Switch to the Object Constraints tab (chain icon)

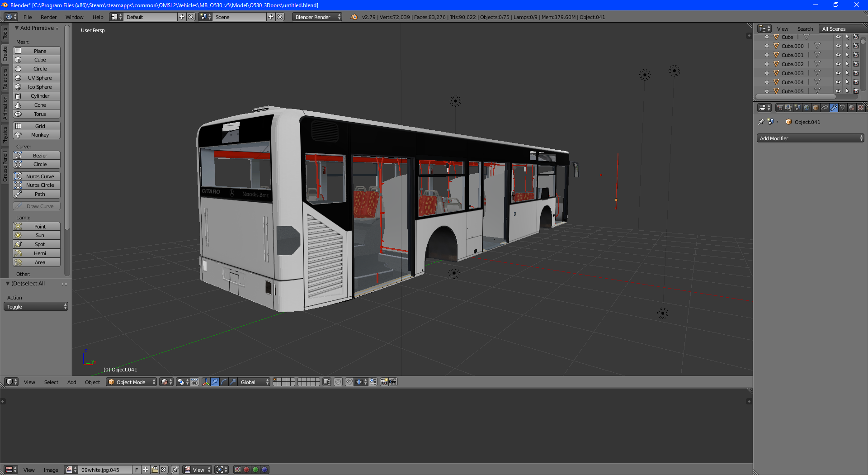825,108
